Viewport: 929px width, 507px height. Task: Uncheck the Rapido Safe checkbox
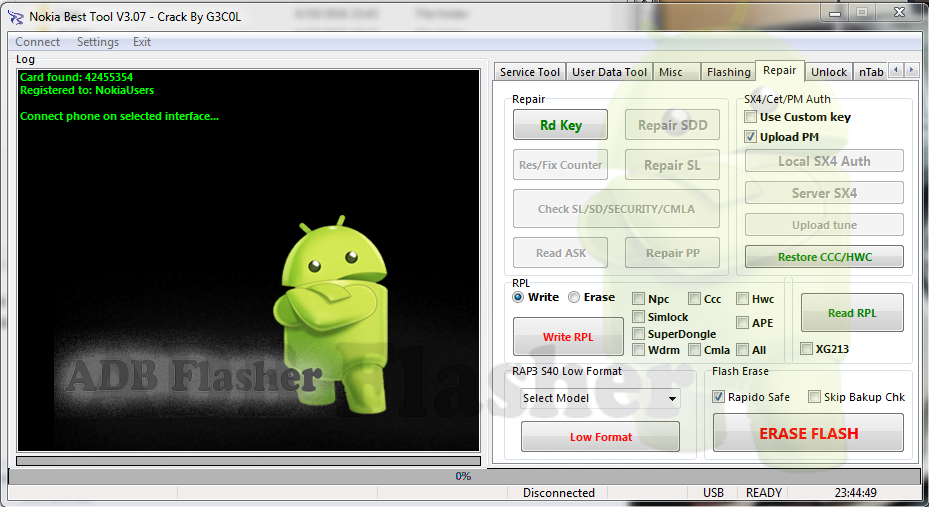pos(719,397)
